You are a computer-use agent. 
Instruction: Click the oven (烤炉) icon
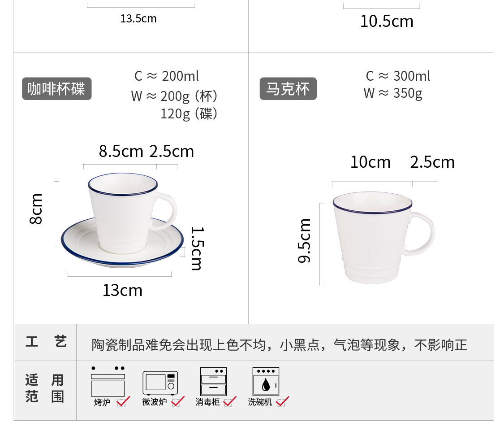[x=108, y=381]
